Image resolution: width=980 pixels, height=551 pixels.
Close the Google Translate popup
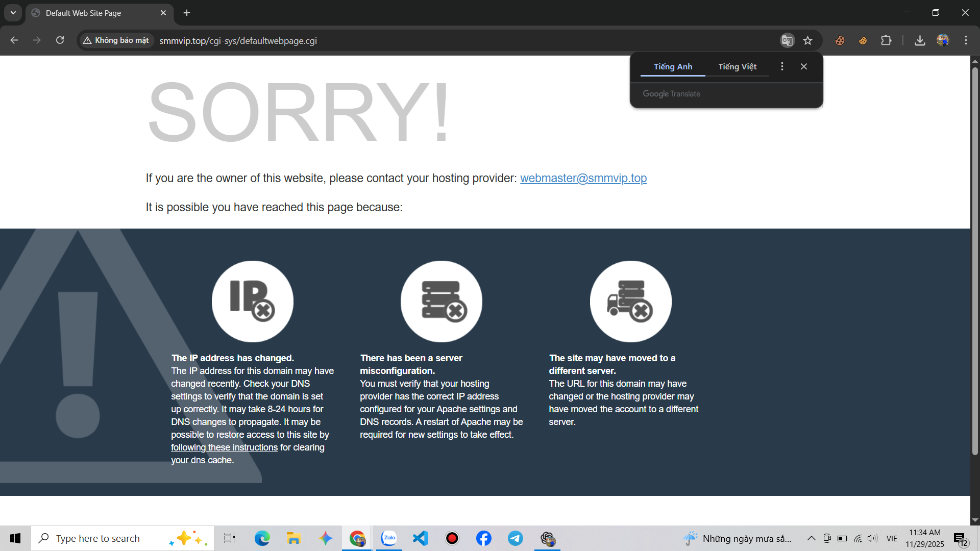[x=804, y=66]
